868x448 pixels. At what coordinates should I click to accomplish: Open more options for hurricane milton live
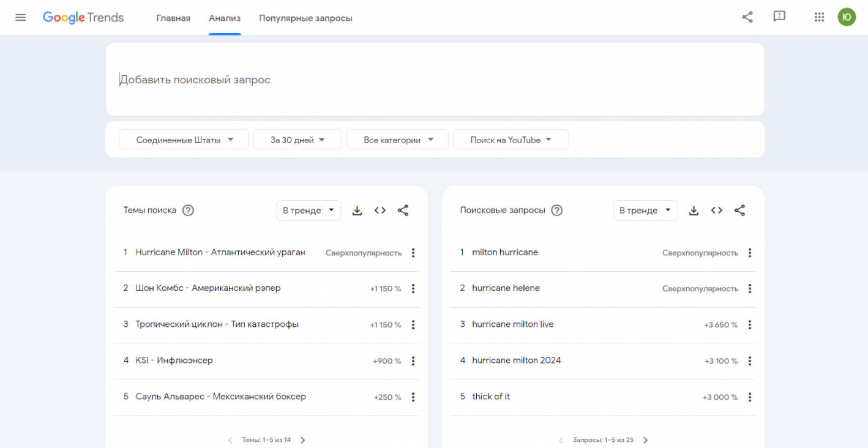(750, 325)
